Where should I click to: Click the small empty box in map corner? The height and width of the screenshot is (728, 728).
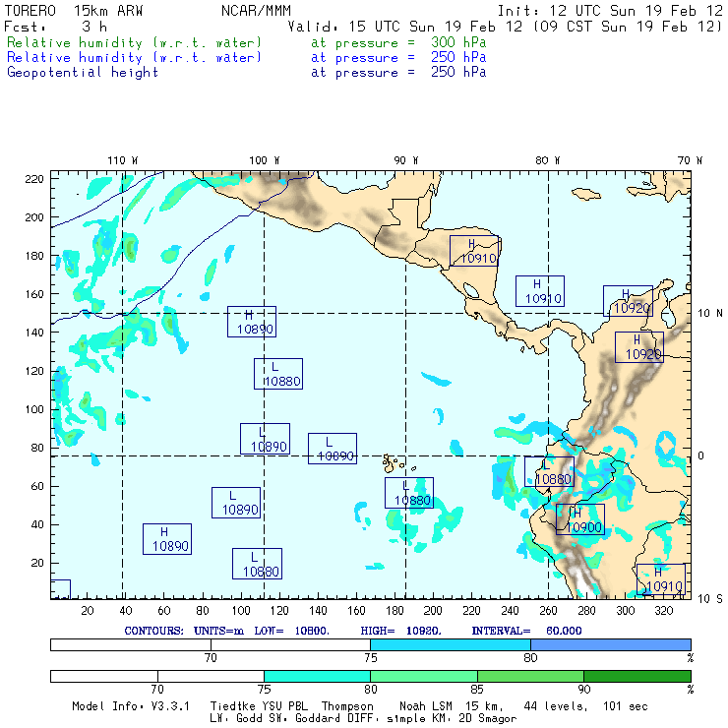(60, 588)
